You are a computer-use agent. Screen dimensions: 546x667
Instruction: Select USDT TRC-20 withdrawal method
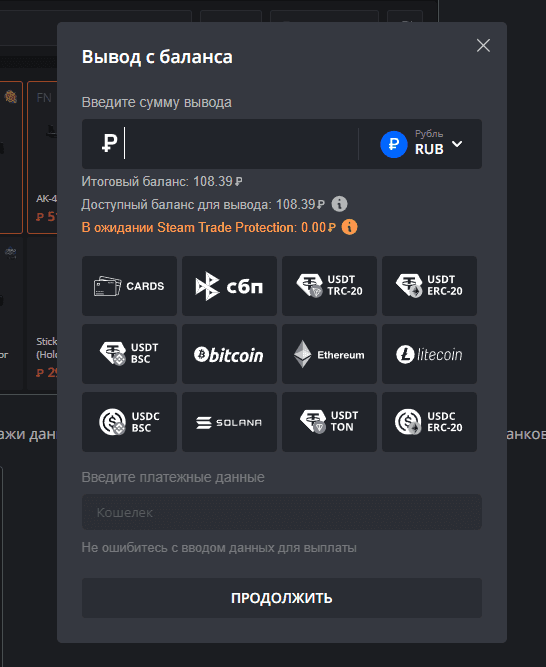pyautogui.click(x=329, y=286)
